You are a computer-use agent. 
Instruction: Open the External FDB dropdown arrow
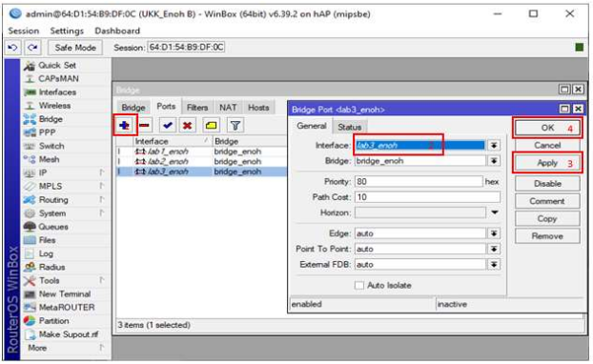[494, 265]
